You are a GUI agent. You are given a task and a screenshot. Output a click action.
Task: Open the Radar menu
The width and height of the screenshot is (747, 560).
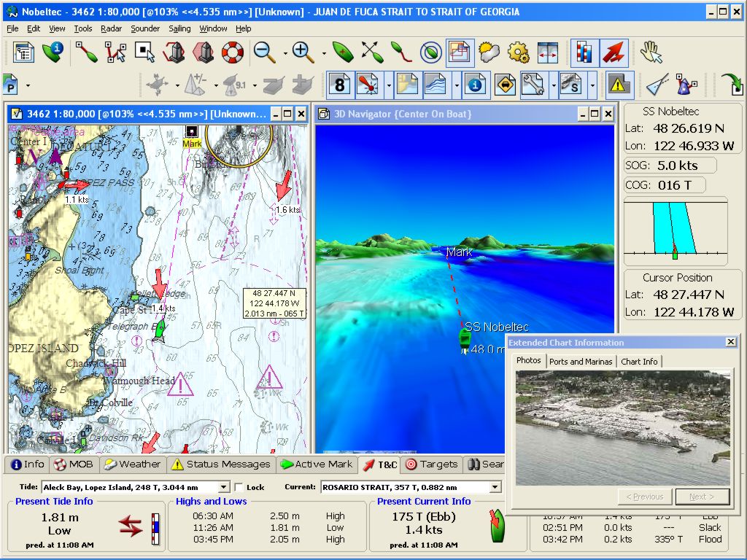(111, 28)
